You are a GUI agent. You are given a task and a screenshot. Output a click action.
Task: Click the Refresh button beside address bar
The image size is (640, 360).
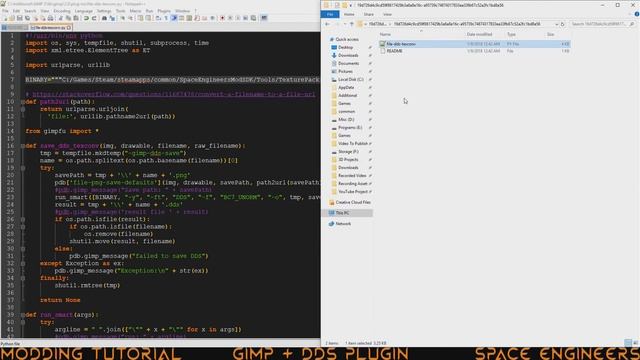[x=562, y=24]
